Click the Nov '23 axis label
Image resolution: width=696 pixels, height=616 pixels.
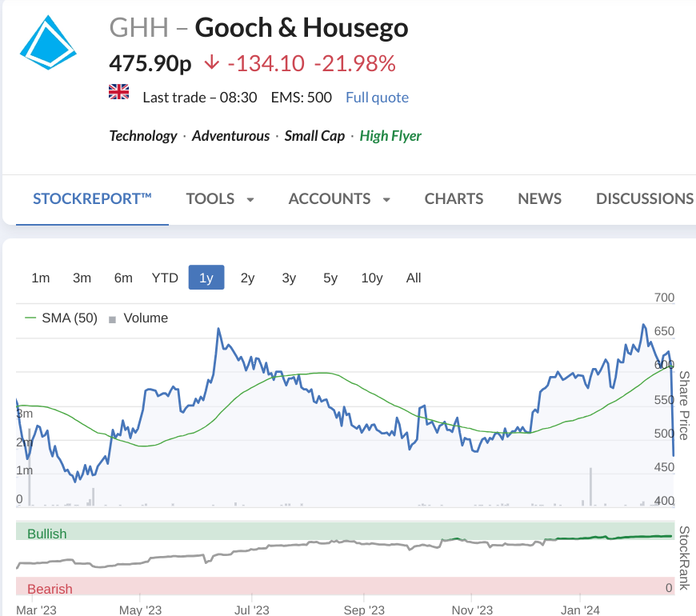(x=472, y=610)
